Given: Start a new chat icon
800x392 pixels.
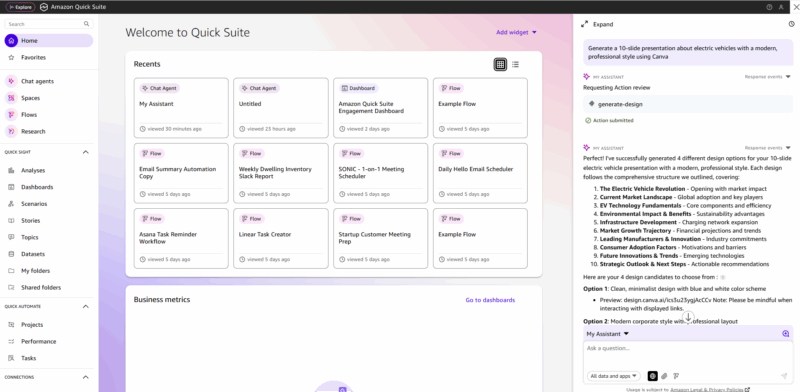Looking at the screenshot, I should tap(785, 334).
